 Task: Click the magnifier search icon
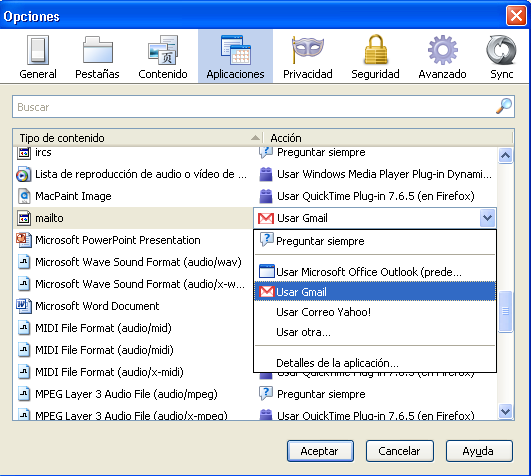(x=504, y=106)
